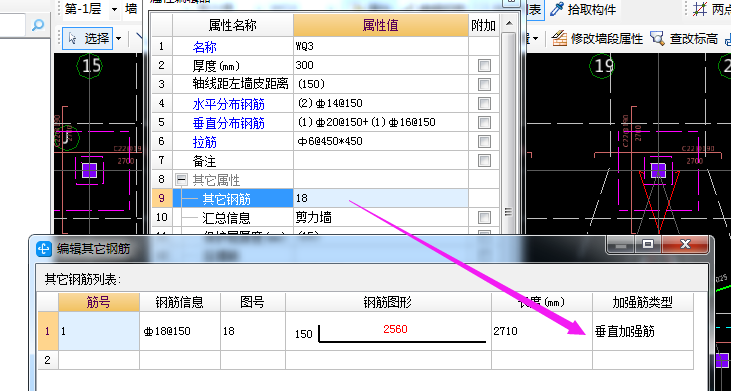This screenshot has height=391, width=731.
Task: Click the empty 备注 value cell
Action: point(380,161)
